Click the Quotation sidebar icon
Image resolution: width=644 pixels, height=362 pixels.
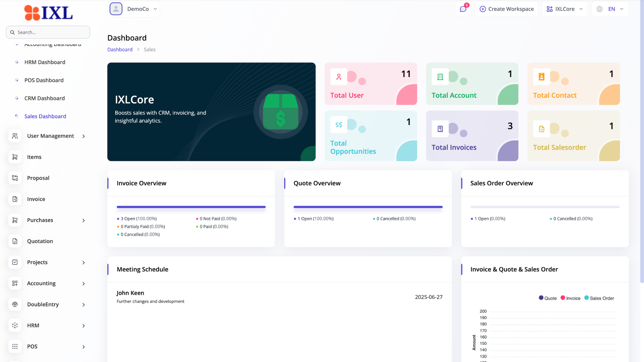(15, 241)
